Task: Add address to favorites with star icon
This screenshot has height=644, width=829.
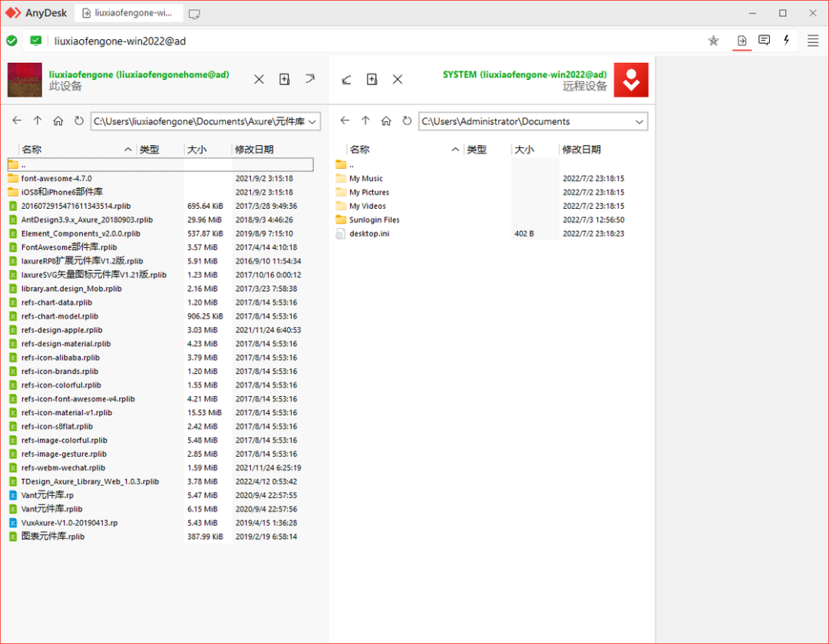Action: [713, 41]
